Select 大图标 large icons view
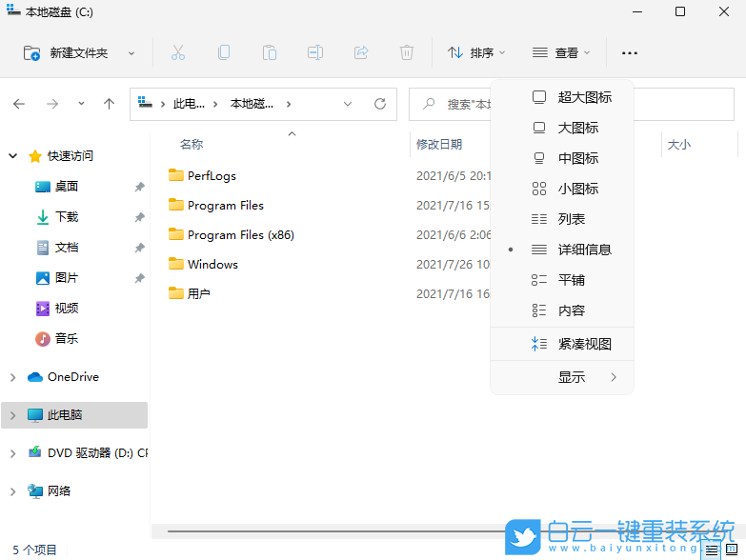Viewport: 746px width, 560px height. [562, 128]
